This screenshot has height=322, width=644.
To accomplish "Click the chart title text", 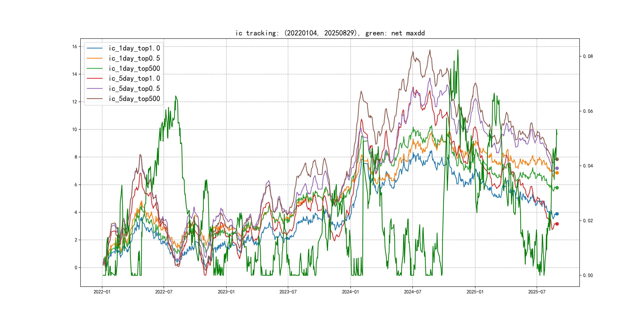I will pyautogui.click(x=330, y=33).
